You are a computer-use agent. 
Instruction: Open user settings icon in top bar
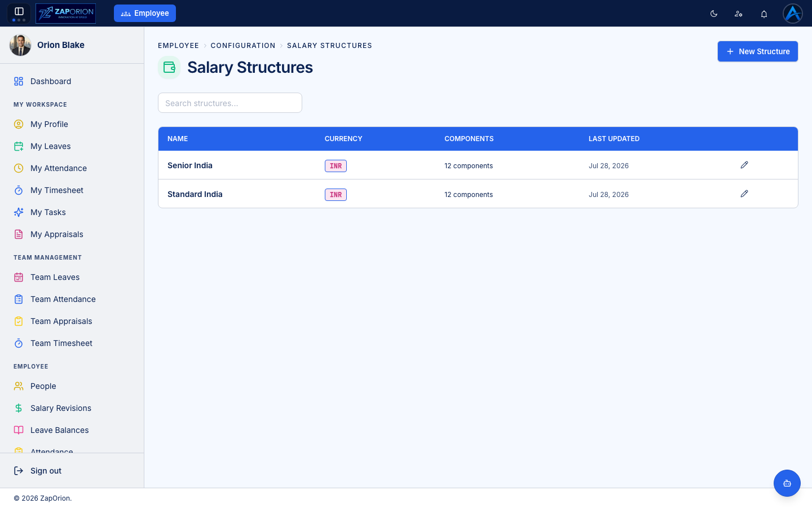(x=739, y=14)
